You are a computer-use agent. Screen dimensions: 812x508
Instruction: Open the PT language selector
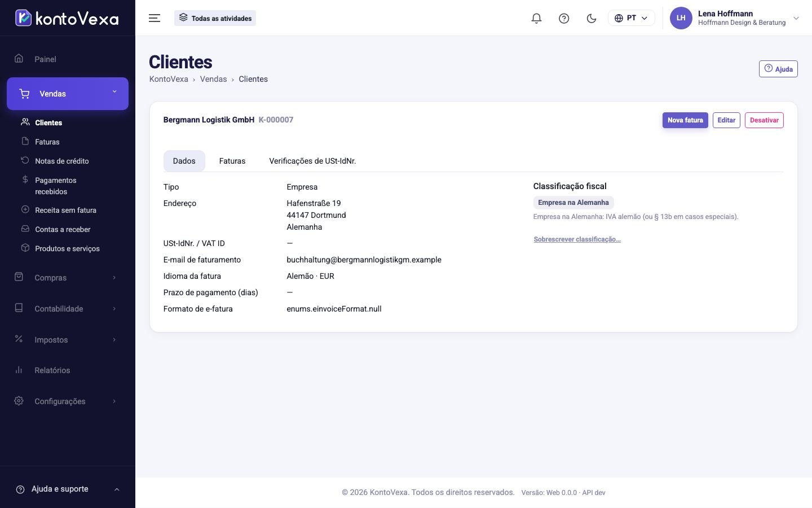coord(631,18)
